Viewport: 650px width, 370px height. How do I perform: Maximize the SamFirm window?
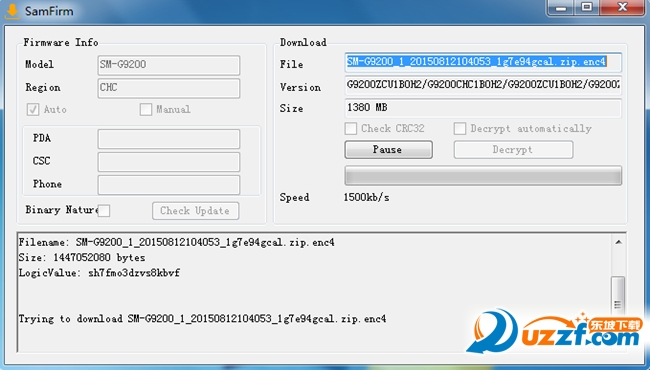click(587, 7)
